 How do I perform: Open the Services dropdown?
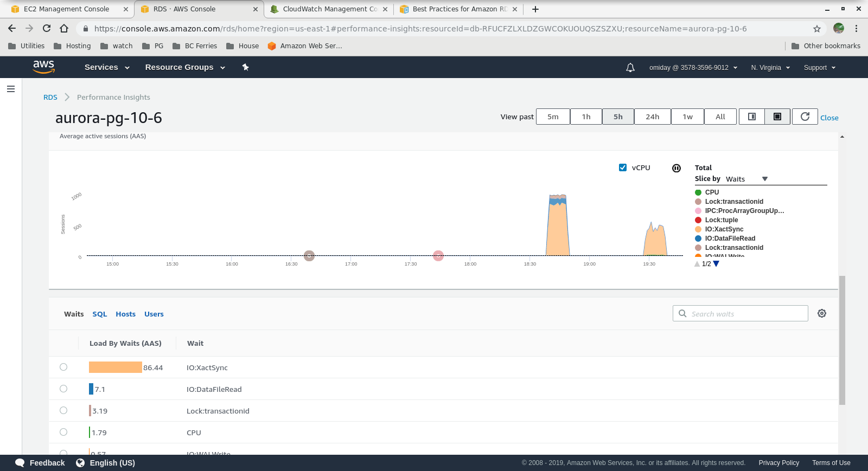[x=107, y=67]
